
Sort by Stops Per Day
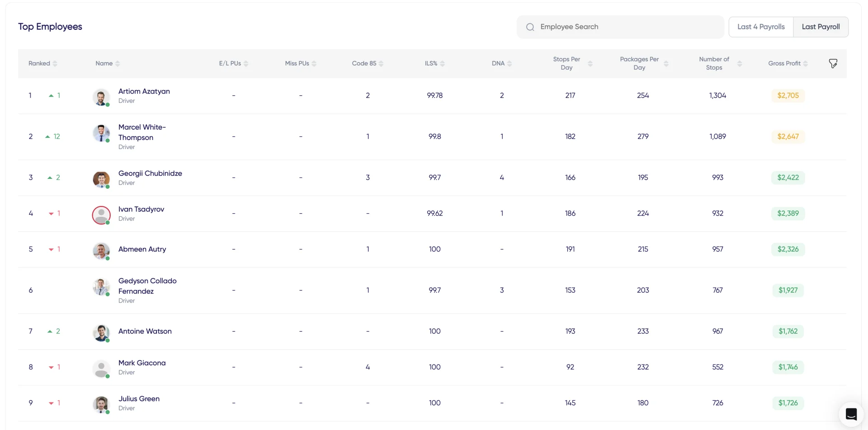tap(590, 63)
